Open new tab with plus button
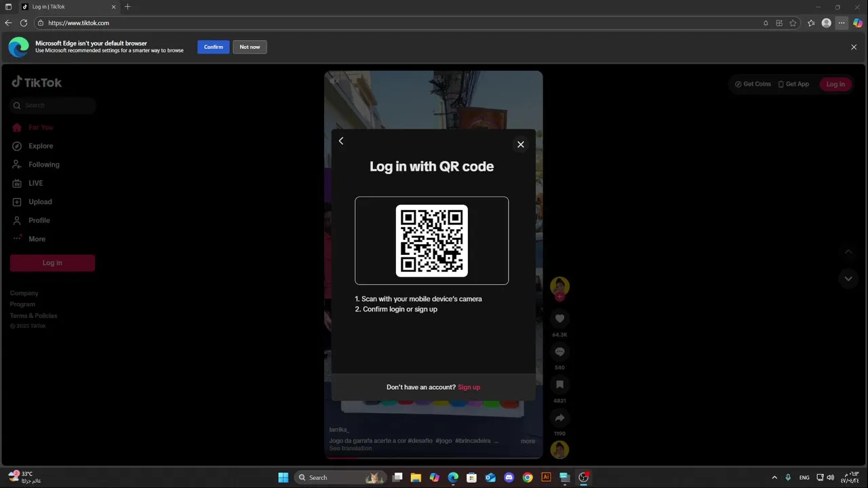The height and width of the screenshot is (488, 868). (x=127, y=7)
